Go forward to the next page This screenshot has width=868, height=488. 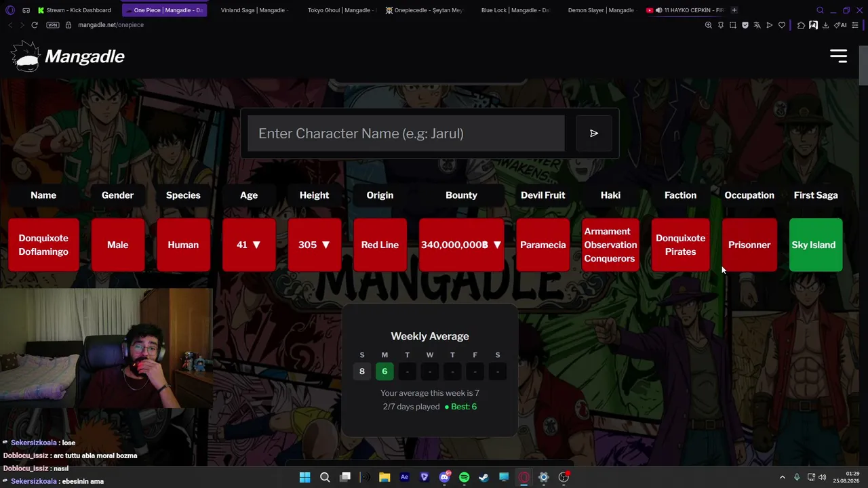pyautogui.click(x=22, y=25)
